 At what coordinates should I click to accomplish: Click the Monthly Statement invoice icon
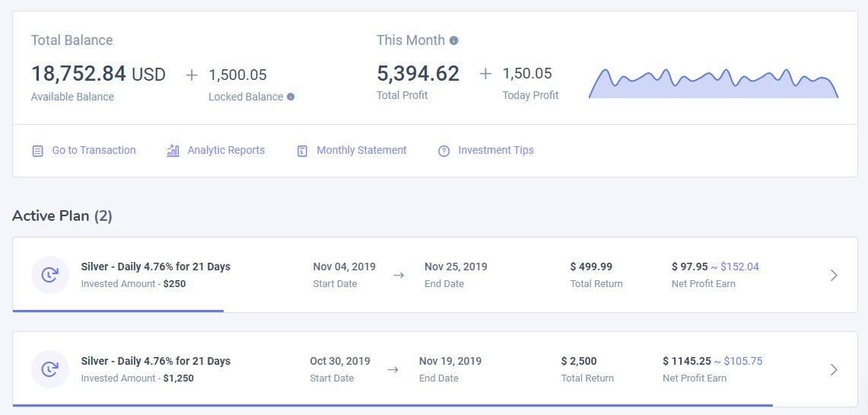coord(302,151)
